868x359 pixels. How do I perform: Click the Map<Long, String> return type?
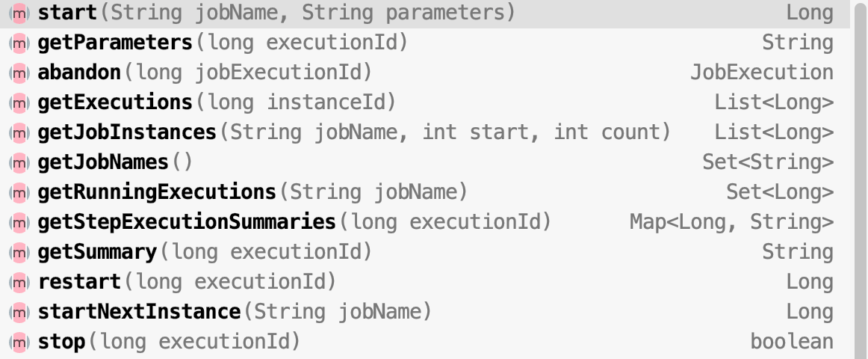click(x=731, y=222)
